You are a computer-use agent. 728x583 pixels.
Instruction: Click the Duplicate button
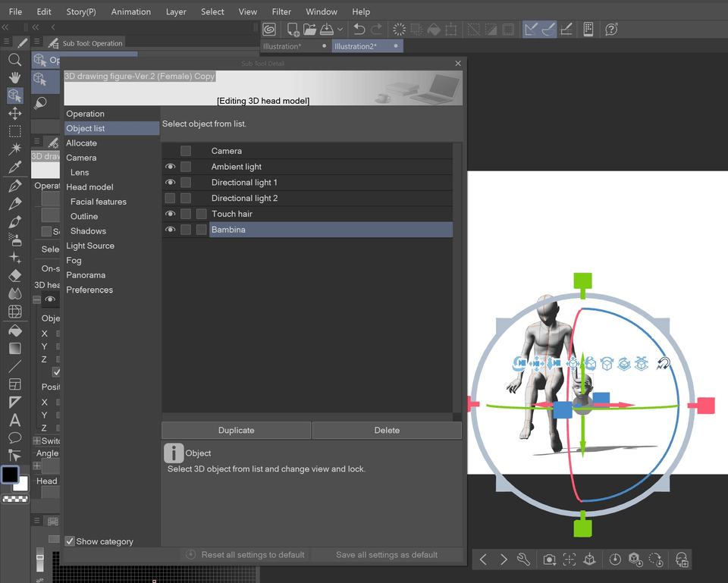(237, 431)
